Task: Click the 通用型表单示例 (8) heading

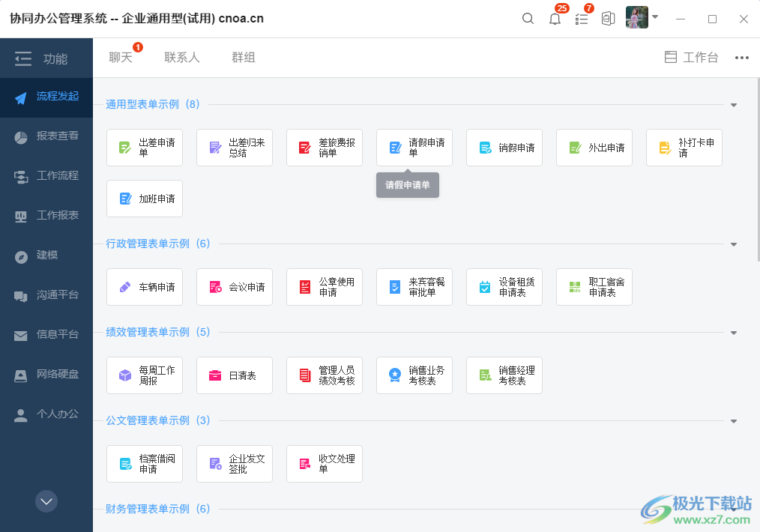Action: tap(153, 104)
